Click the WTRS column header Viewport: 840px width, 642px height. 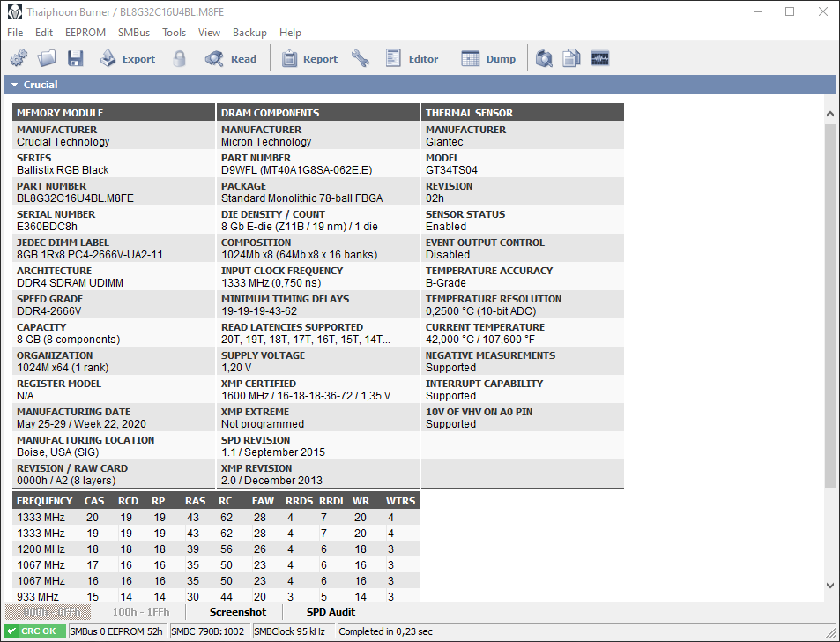click(x=401, y=501)
